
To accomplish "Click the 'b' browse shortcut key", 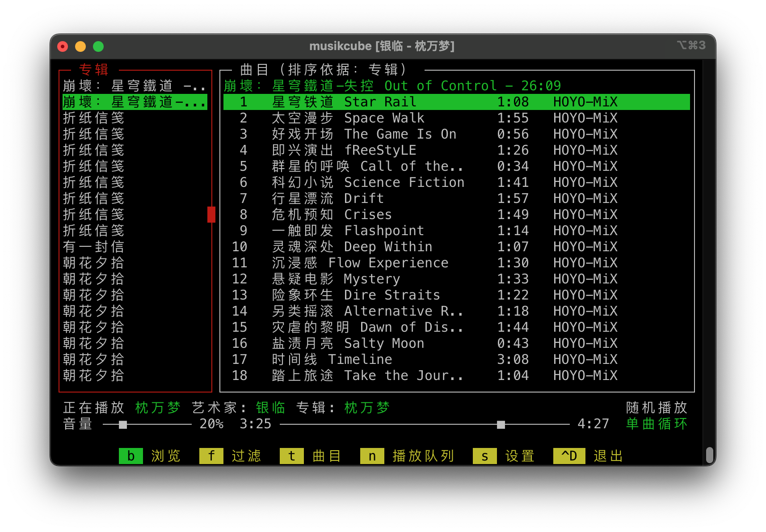I will point(130,456).
